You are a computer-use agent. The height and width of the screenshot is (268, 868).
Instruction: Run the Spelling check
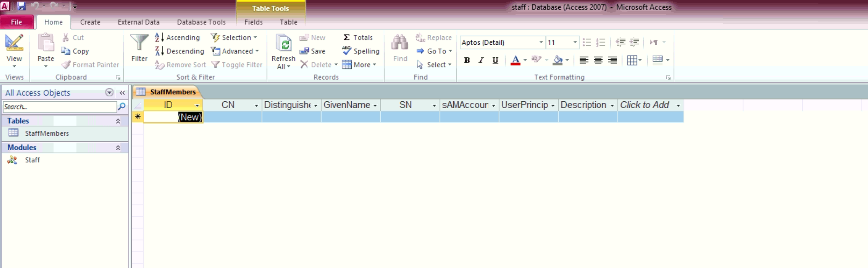pyautogui.click(x=361, y=51)
